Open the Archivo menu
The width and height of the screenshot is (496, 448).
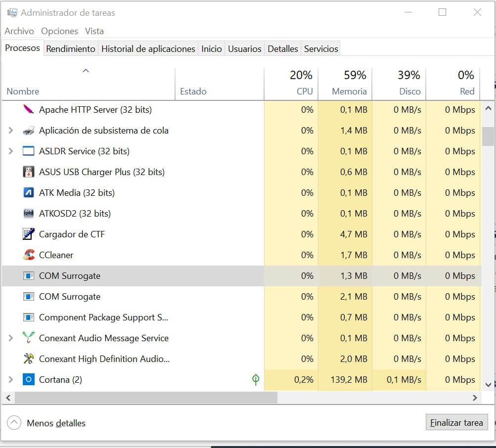[x=19, y=31]
